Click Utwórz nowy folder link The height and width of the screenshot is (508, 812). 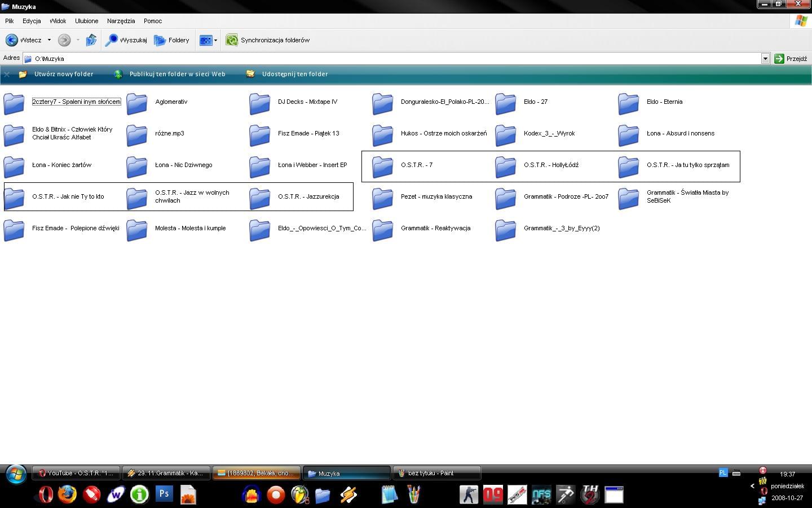64,74
